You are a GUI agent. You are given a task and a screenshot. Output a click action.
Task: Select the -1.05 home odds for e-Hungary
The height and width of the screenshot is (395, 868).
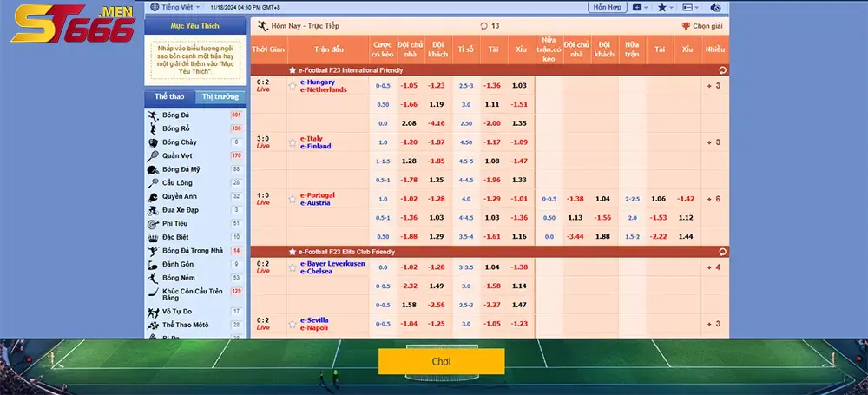point(410,86)
